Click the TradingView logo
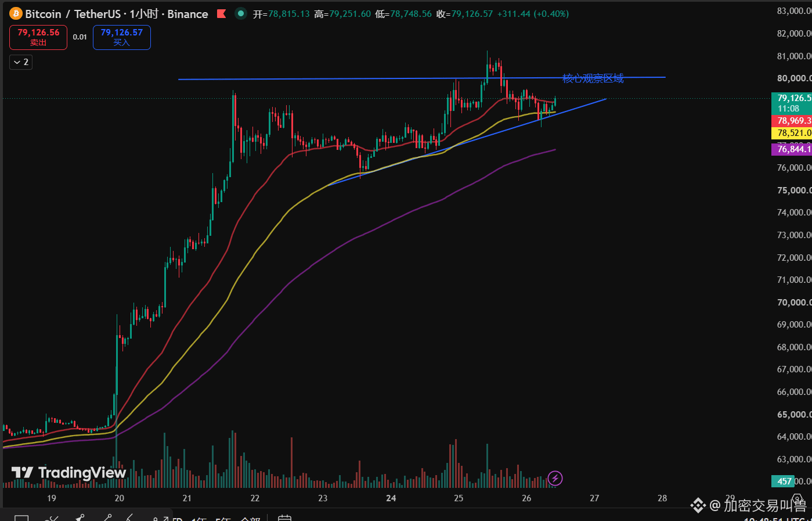The image size is (812, 521). tap(68, 473)
